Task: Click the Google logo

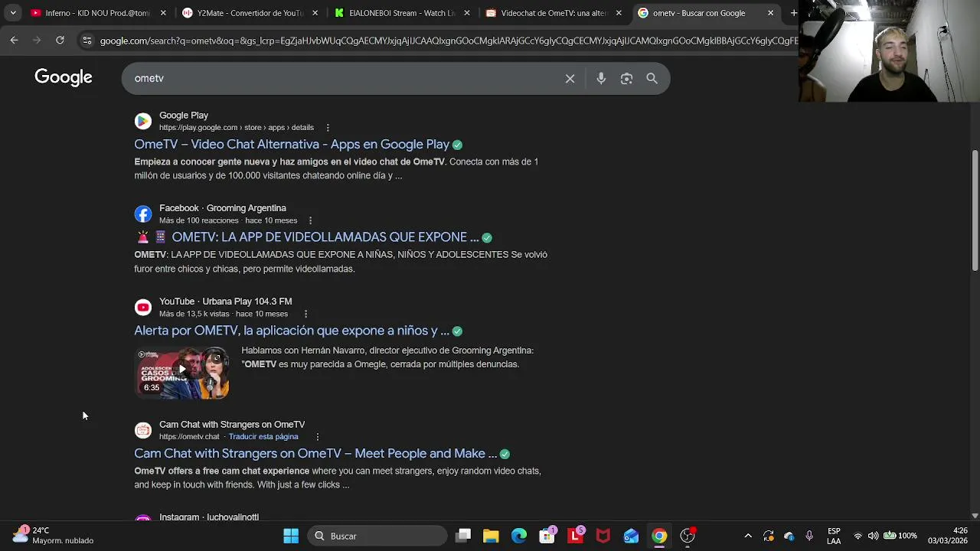Action: pyautogui.click(x=64, y=77)
